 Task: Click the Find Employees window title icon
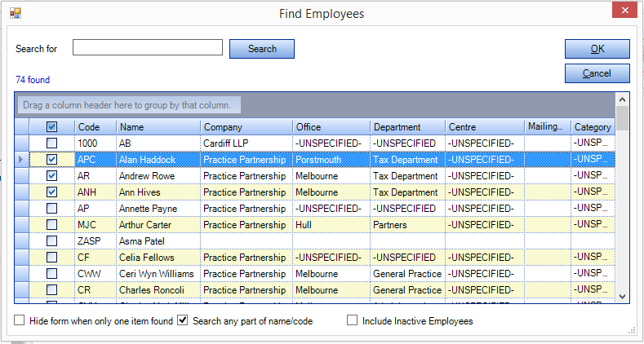[16, 13]
